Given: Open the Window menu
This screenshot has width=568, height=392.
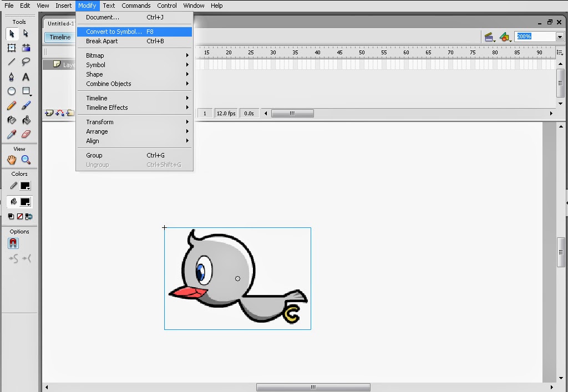Looking at the screenshot, I should coord(194,6).
